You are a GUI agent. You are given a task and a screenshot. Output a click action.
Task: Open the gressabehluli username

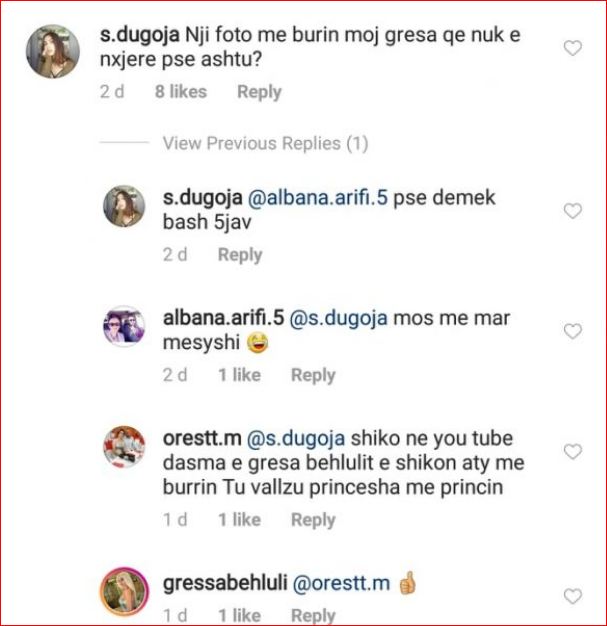click(225, 583)
